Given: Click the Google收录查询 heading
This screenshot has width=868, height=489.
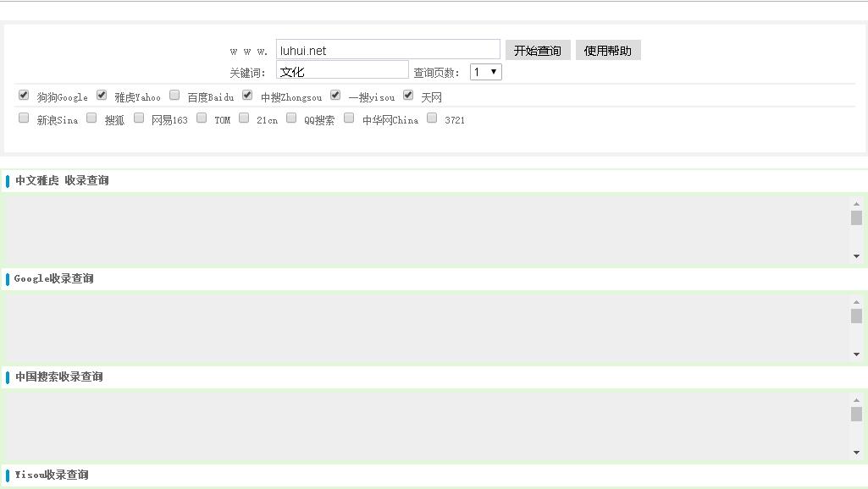Looking at the screenshot, I should pyautogui.click(x=53, y=278).
